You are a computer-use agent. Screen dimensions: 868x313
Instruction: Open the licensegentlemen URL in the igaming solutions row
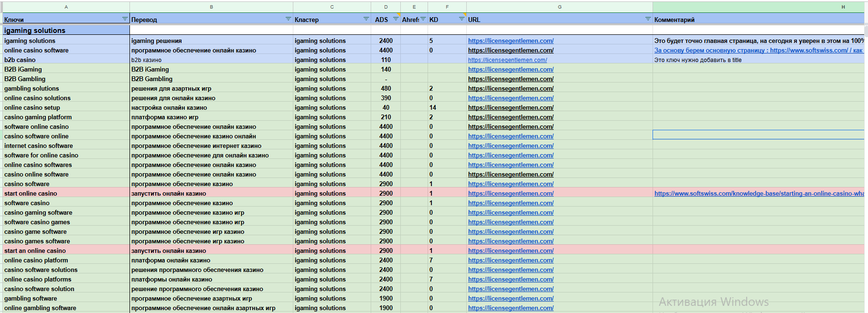511,41
